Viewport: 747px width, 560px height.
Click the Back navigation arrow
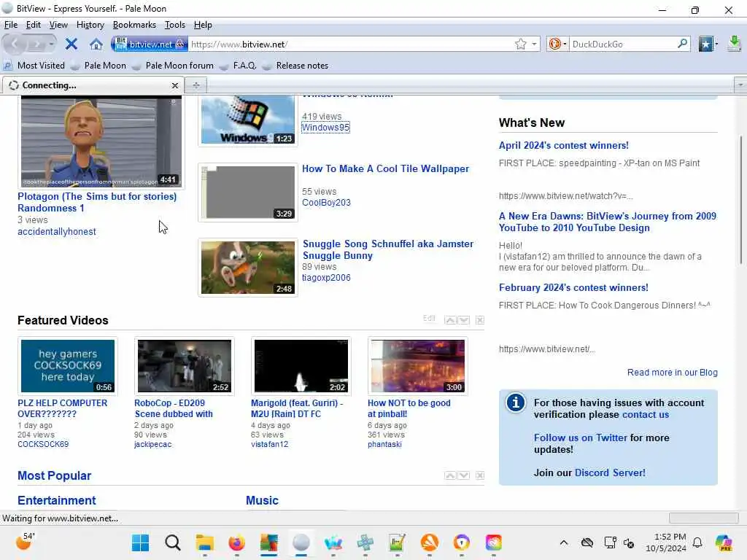(15, 44)
